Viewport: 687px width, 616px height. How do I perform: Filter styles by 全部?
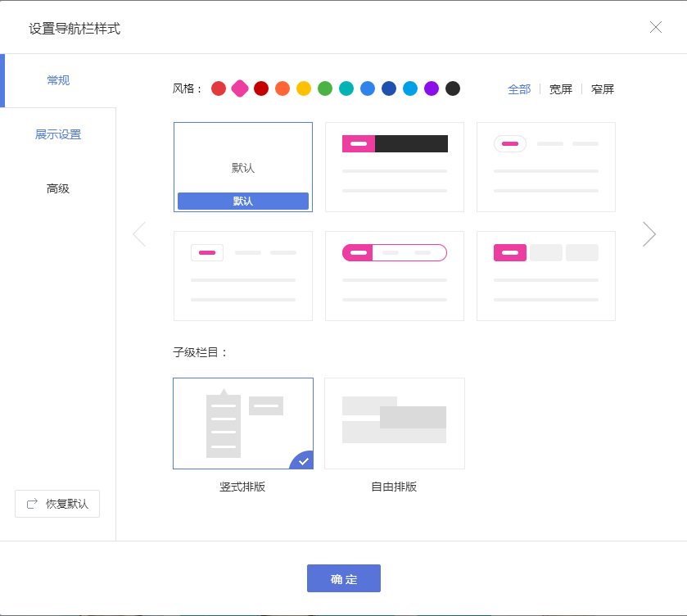coord(519,89)
